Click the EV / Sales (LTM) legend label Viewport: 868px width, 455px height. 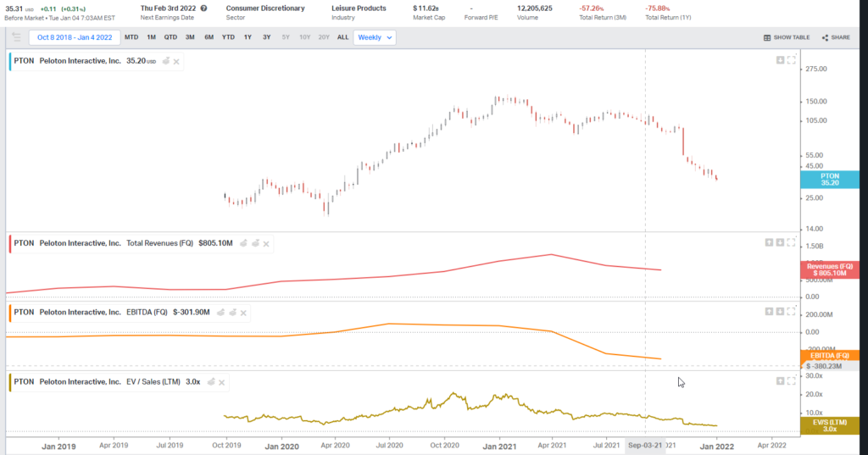click(153, 382)
